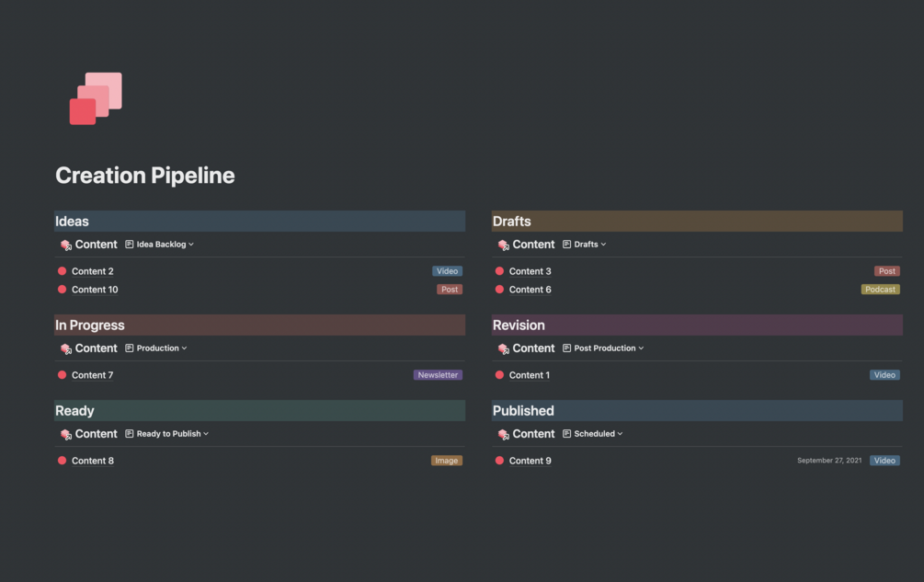The image size is (924, 582).
Task: Open the Content 6 entry
Action: pos(530,290)
